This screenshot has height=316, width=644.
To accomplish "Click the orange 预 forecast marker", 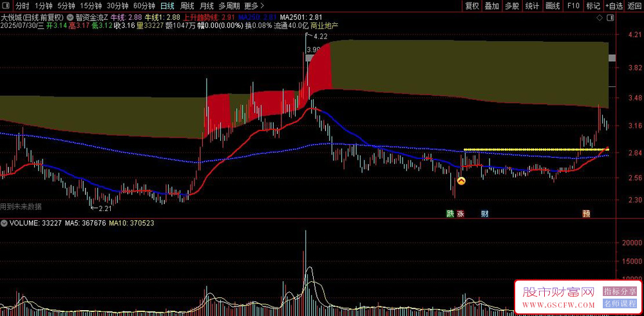I will [586, 214].
